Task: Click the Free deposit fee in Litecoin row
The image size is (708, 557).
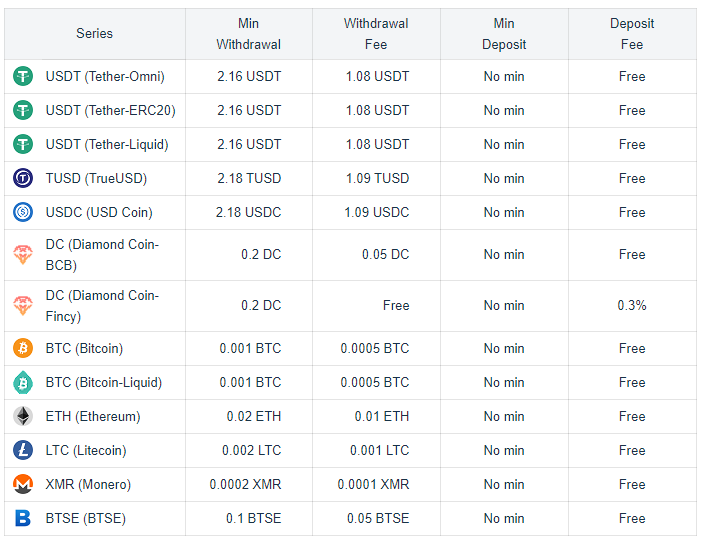Action: (632, 450)
